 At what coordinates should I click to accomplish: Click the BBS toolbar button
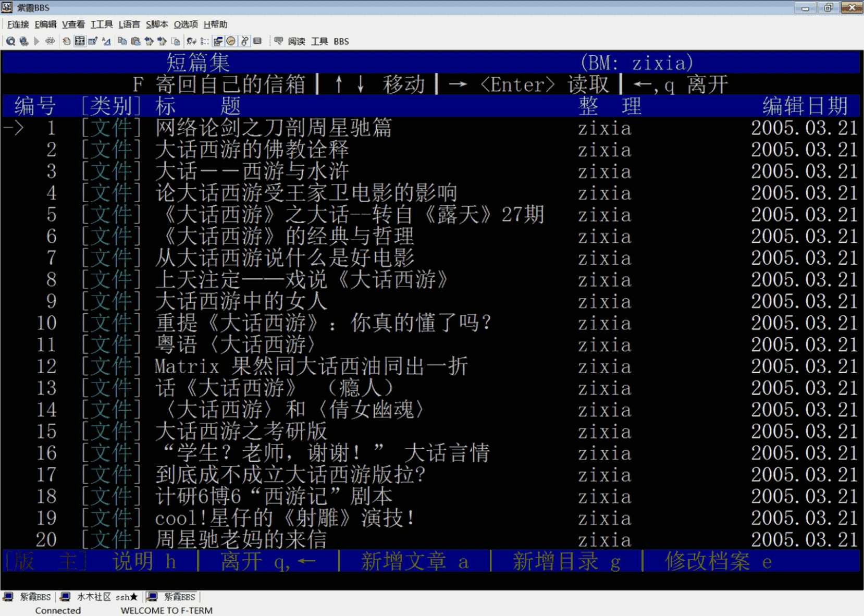click(x=341, y=41)
